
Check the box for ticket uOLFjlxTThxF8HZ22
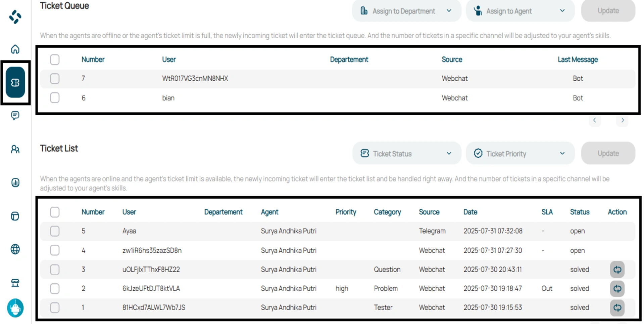[55, 270]
